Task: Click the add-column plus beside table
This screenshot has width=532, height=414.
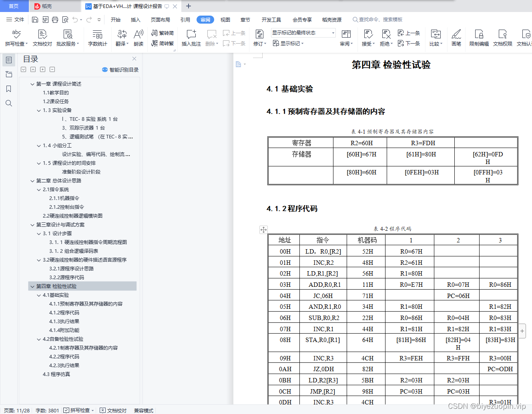Action: tap(522, 331)
